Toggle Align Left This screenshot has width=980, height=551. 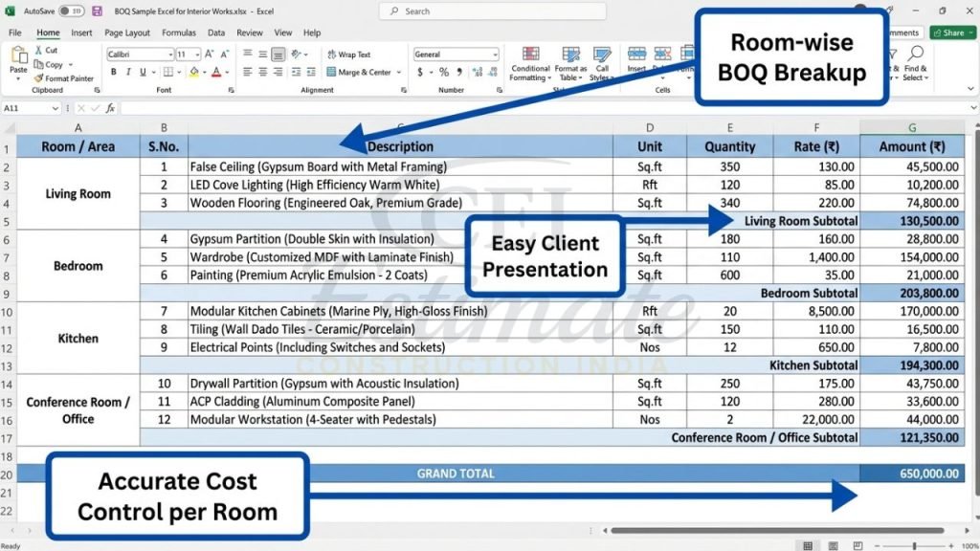(x=248, y=73)
